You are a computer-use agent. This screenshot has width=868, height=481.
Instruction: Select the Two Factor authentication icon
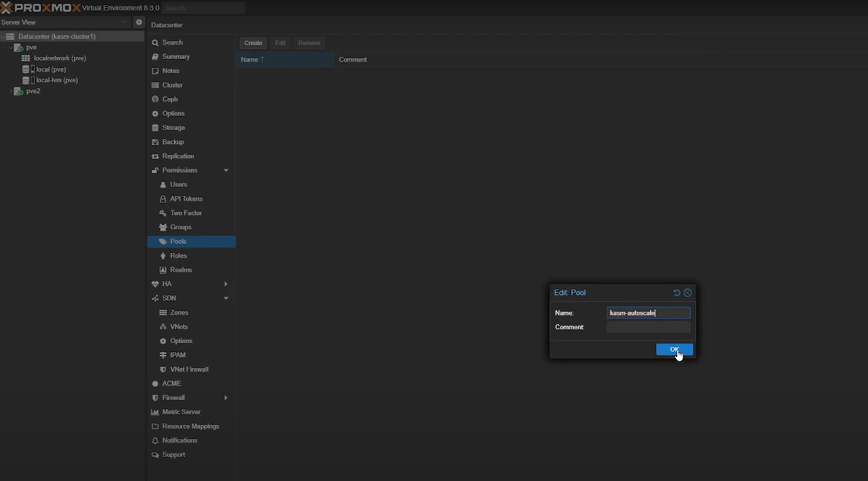click(x=163, y=214)
